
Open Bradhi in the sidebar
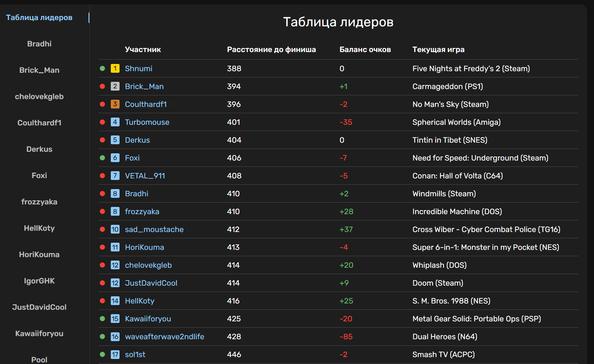[x=39, y=44]
